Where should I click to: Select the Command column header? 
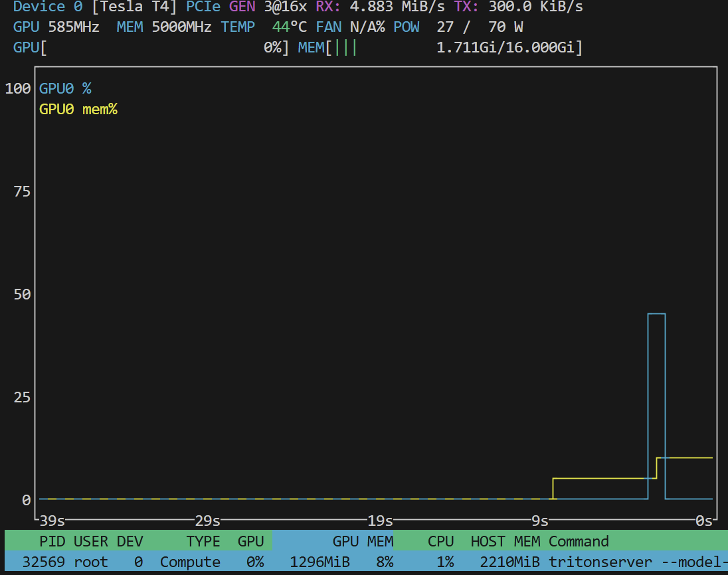pyautogui.click(x=579, y=541)
